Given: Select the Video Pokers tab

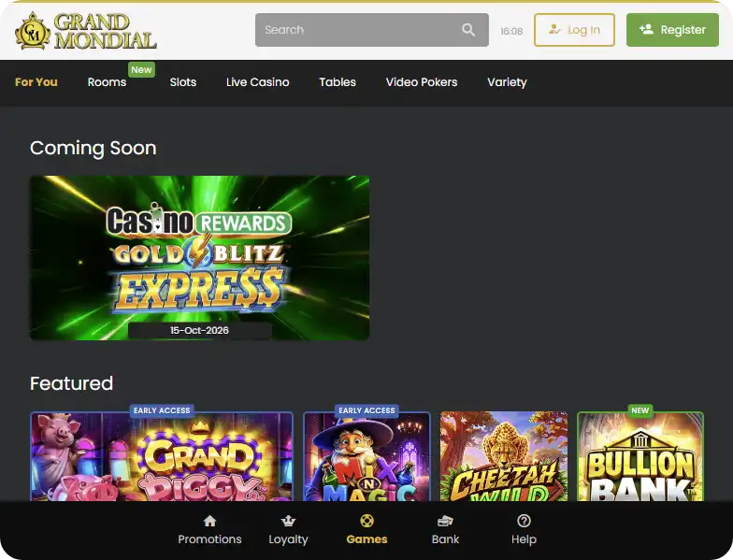Looking at the screenshot, I should 422,82.
